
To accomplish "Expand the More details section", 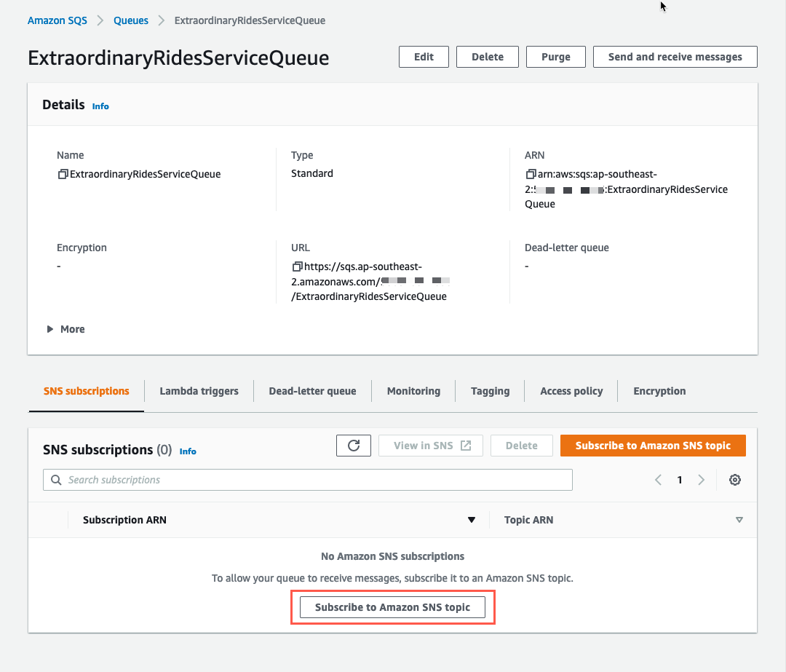I will pyautogui.click(x=65, y=329).
